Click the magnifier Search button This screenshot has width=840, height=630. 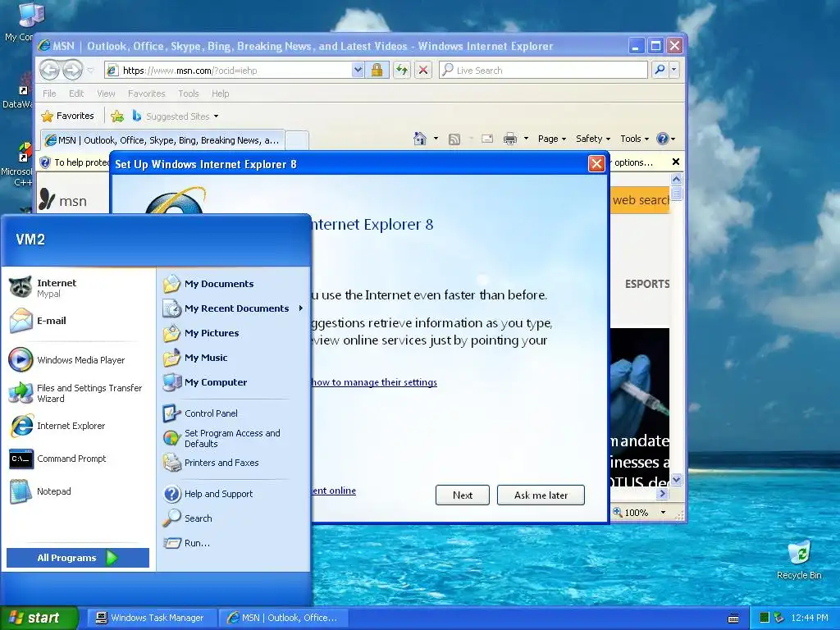(x=660, y=70)
